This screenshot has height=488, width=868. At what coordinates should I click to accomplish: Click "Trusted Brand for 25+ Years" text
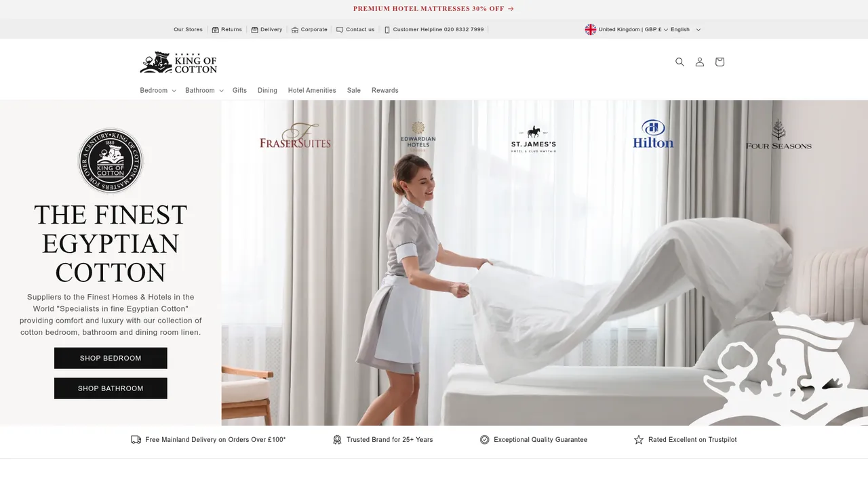point(390,439)
